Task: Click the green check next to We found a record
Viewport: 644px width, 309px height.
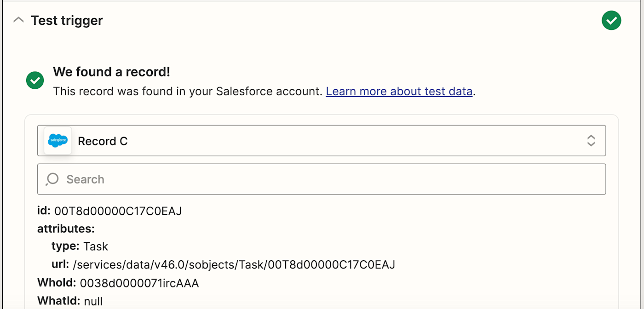Action: click(35, 80)
